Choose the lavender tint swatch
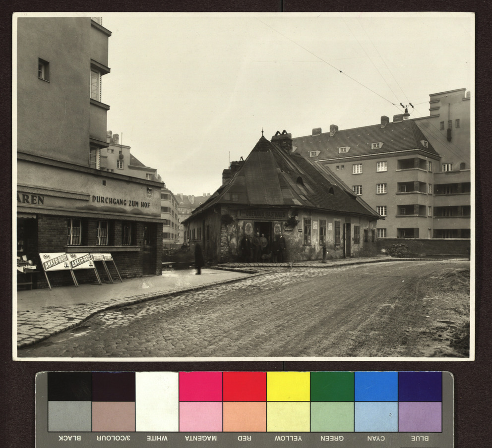 (420, 417)
